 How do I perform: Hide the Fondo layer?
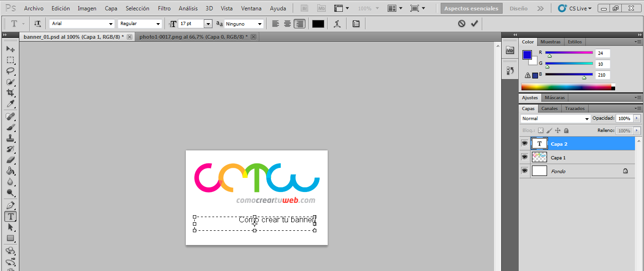pyautogui.click(x=524, y=171)
